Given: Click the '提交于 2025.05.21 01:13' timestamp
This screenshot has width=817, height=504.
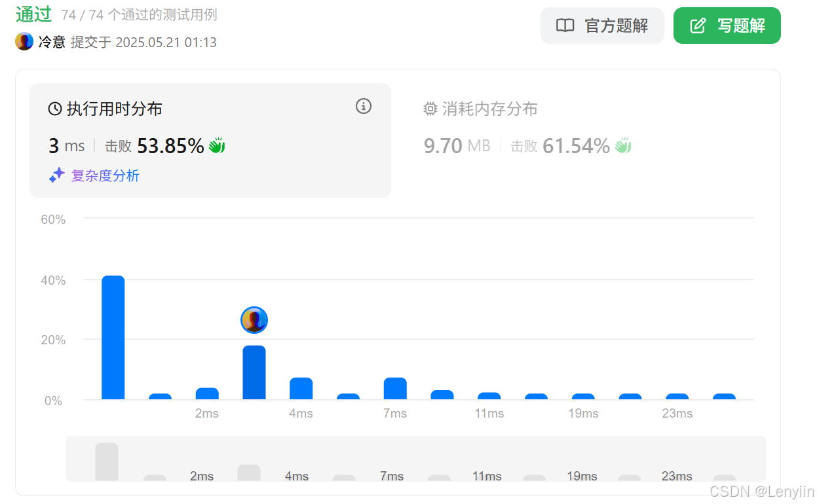Looking at the screenshot, I should [143, 43].
